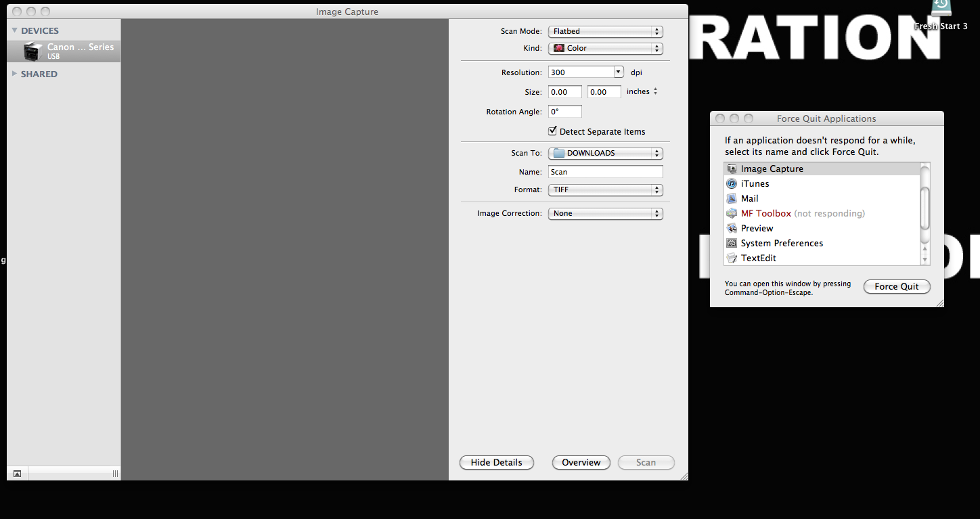Select the Fresh Start 3 desktop drive icon

[941, 9]
